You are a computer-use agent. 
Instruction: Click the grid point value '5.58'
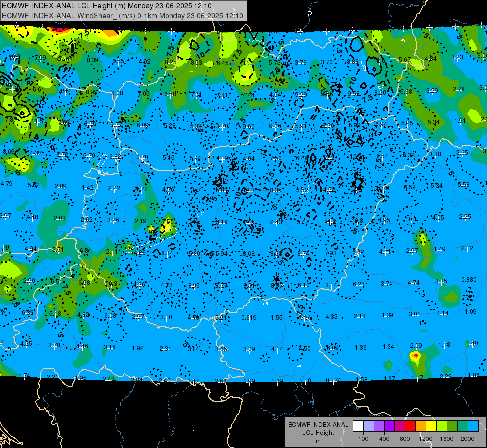click(x=464, y=185)
